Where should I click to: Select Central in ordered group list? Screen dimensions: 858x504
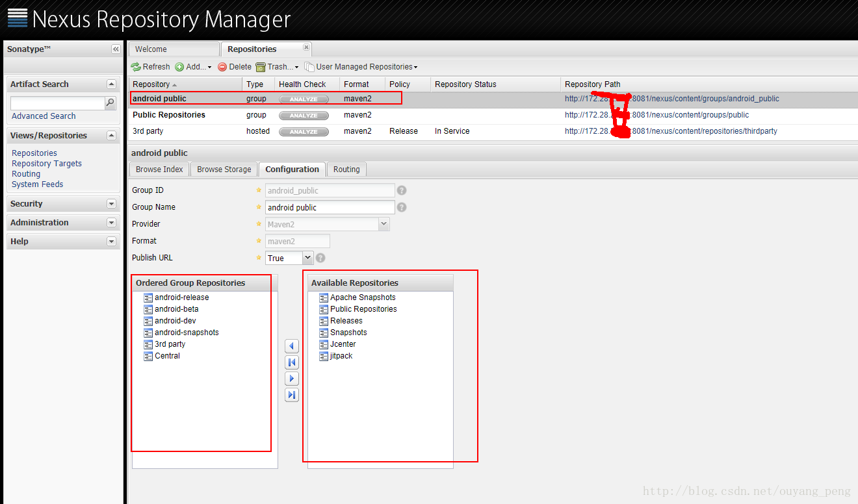click(167, 356)
